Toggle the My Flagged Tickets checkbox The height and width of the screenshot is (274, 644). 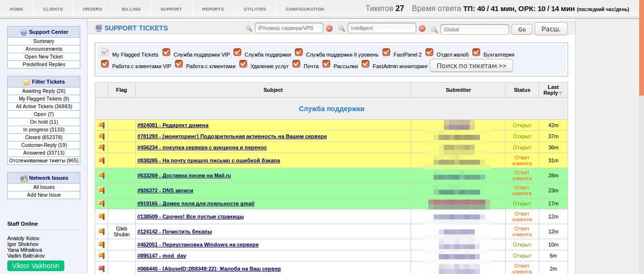pos(105,52)
